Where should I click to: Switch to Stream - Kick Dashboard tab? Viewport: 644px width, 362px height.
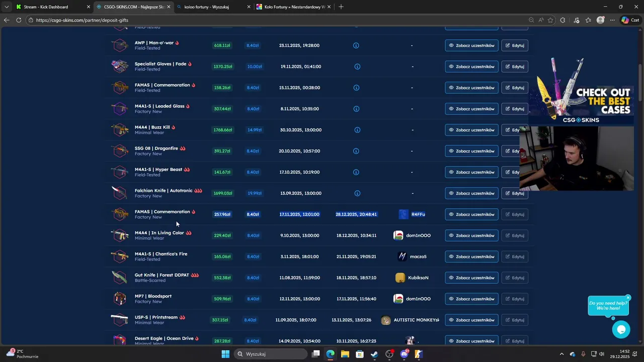(53, 7)
